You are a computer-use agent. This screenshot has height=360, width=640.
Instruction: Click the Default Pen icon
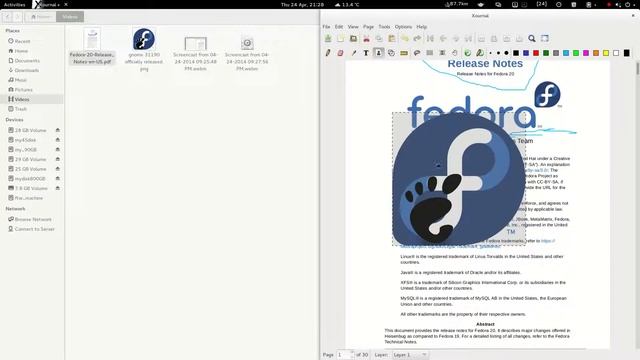[x=480, y=53]
